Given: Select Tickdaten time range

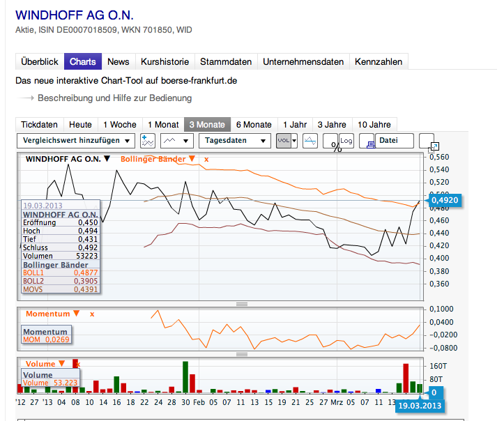Looking at the screenshot, I should click(40, 124).
